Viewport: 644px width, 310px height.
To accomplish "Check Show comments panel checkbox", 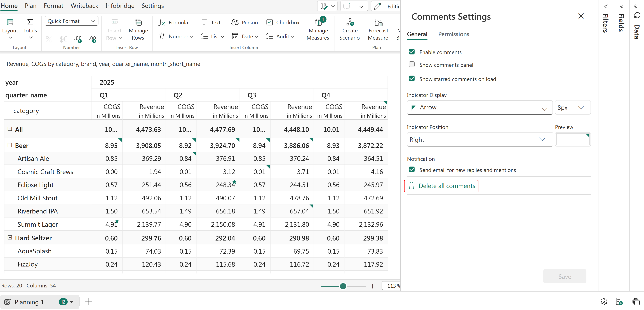I will (412, 65).
